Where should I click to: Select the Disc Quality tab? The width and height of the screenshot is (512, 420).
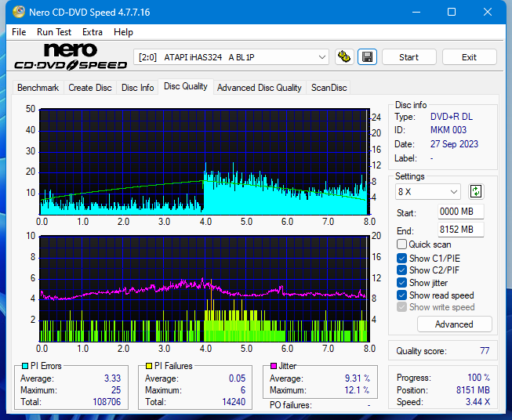[x=186, y=86]
